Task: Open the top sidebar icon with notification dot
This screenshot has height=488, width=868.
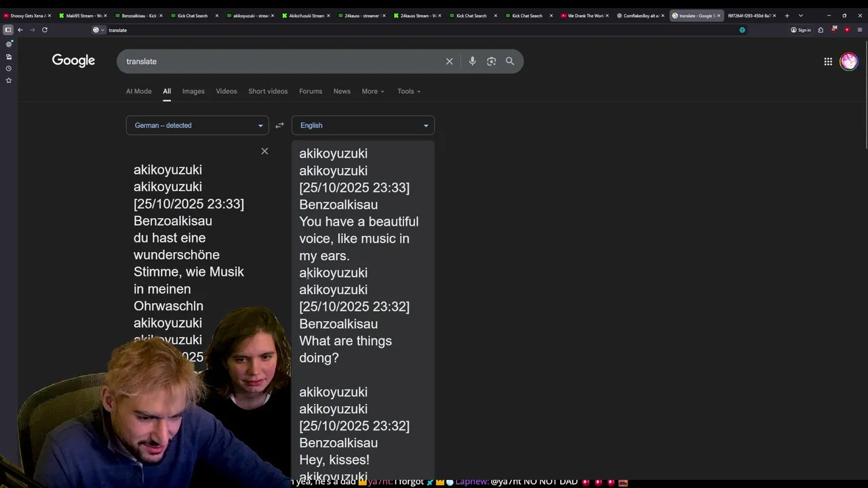Action: tap(9, 44)
